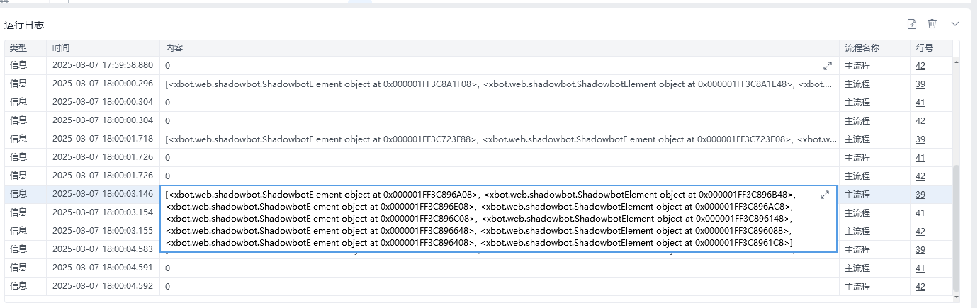Image resolution: width=980 pixels, height=308 pixels.
Task: Click the export log icon
Action: pos(912,24)
